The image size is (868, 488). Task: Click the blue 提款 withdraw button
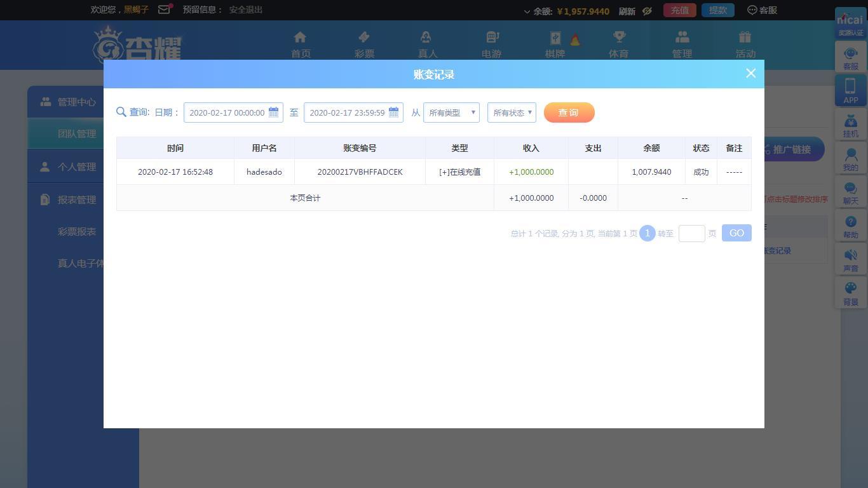click(x=718, y=10)
